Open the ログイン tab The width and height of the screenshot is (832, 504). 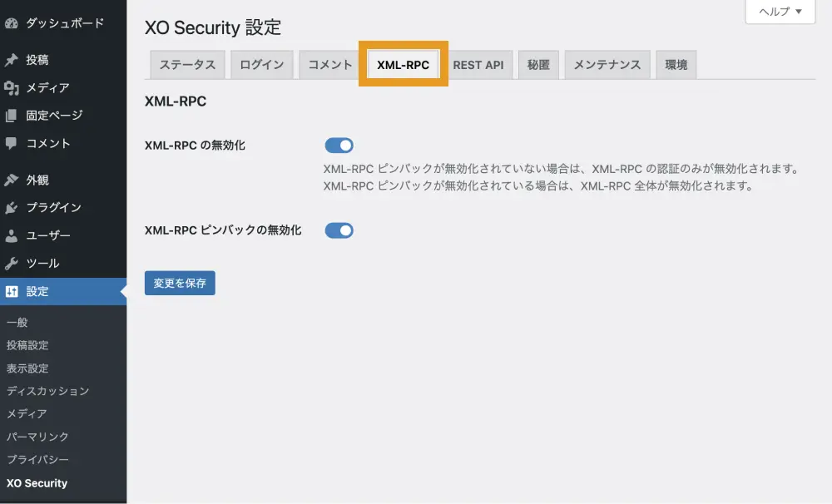pyautogui.click(x=262, y=65)
